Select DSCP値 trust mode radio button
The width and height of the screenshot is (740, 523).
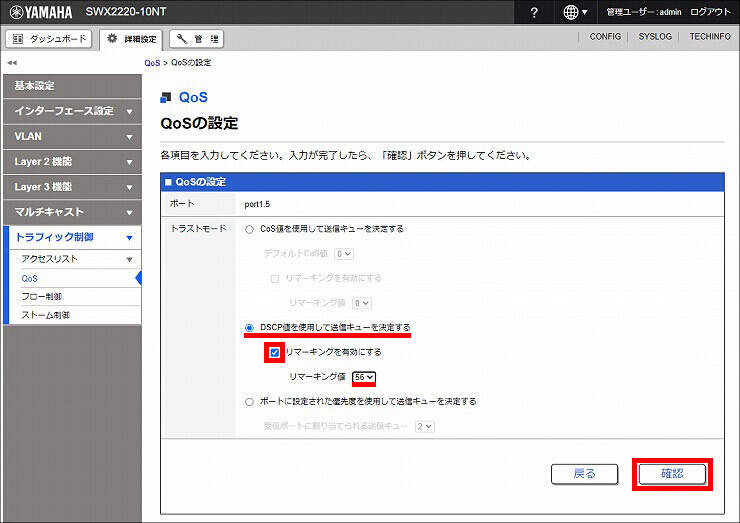(x=249, y=328)
